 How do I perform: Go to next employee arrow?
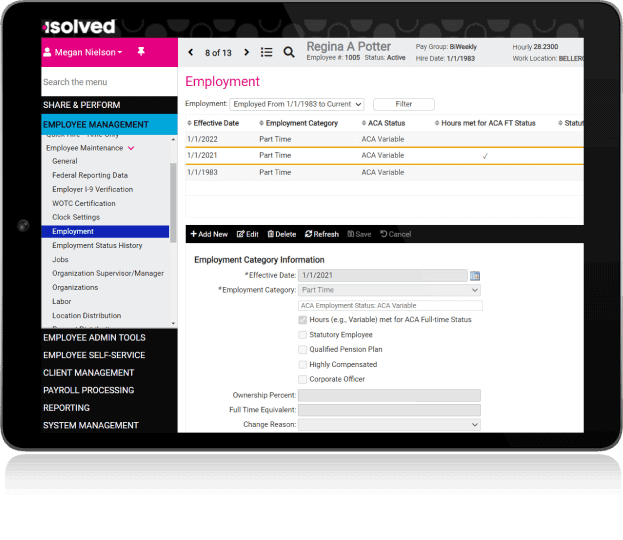[246, 52]
